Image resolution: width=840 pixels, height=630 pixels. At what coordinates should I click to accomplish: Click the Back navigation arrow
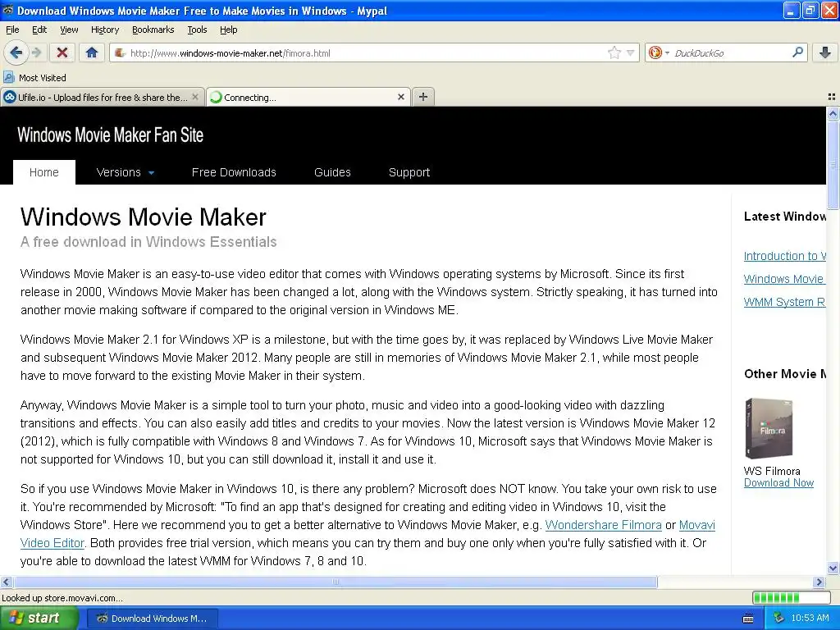16,52
